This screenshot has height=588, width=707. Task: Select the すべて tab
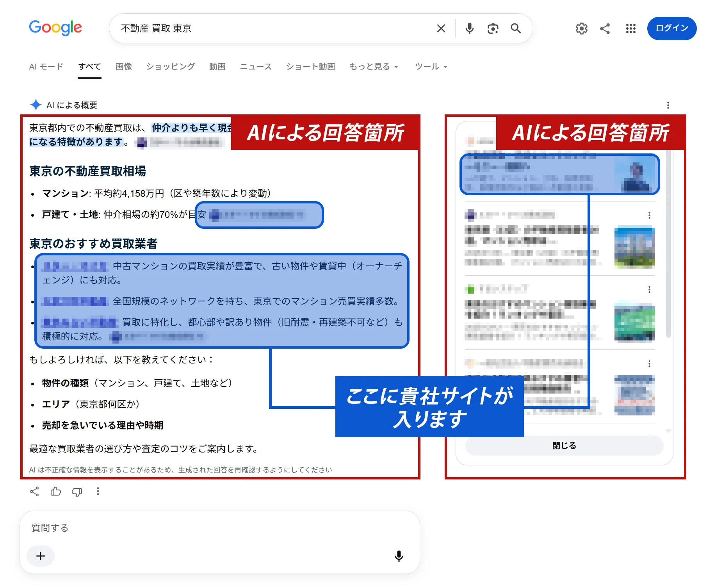pos(89,67)
